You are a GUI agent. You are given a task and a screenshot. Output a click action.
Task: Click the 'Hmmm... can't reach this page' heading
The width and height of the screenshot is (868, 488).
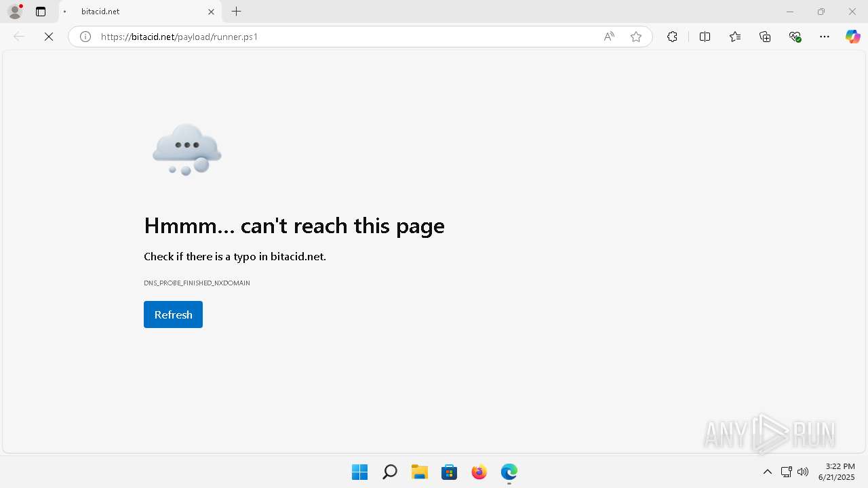[294, 226]
